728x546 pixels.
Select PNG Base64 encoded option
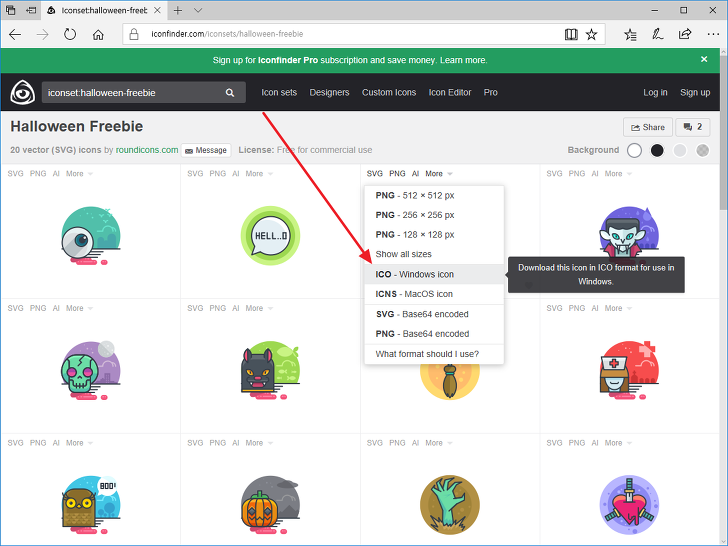pos(434,334)
